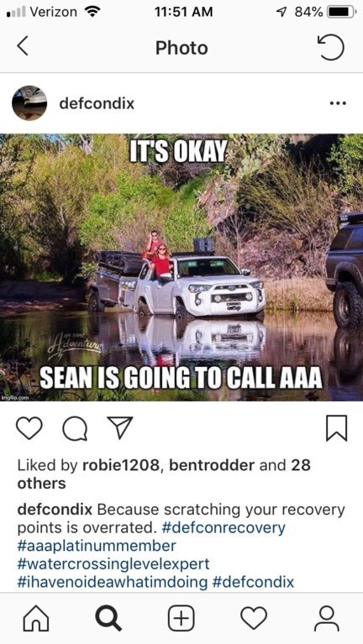Tap the refresh icon in header

pyautogui.click(x=330, y=47)
